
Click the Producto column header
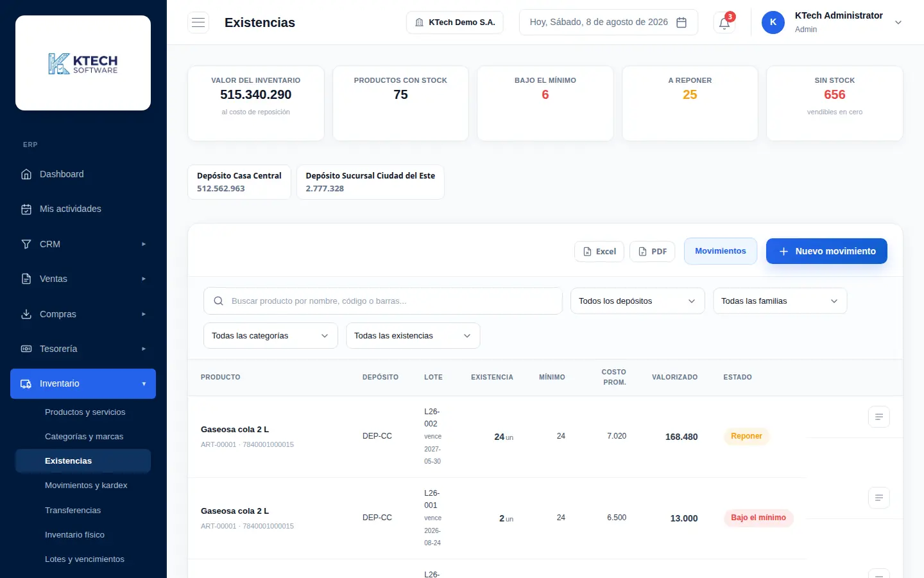(x=221, y=378)
